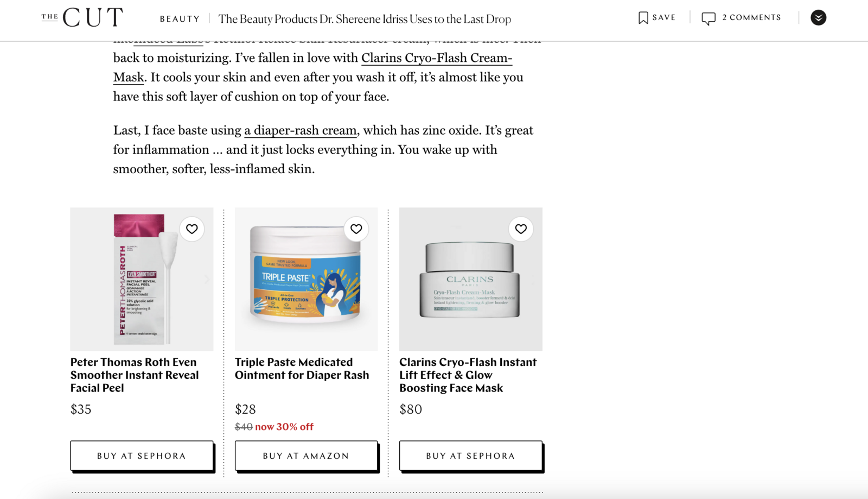Favorite the Clarins Cryo-Flash mask heart
868x499 pixels.
pyautogui.click(x=521, y=229)
